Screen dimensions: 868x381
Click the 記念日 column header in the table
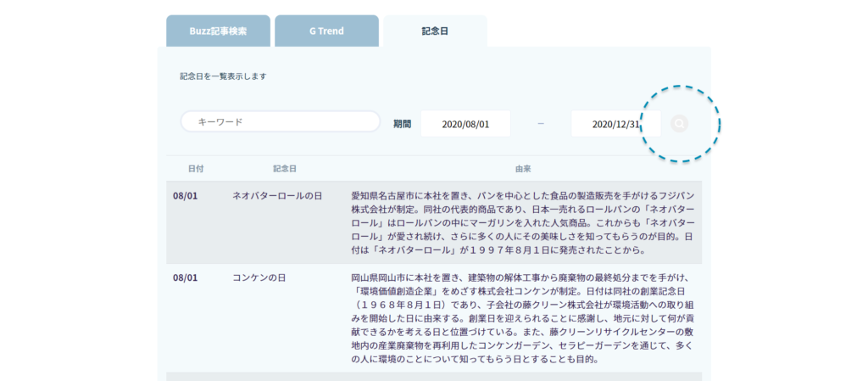284,169
